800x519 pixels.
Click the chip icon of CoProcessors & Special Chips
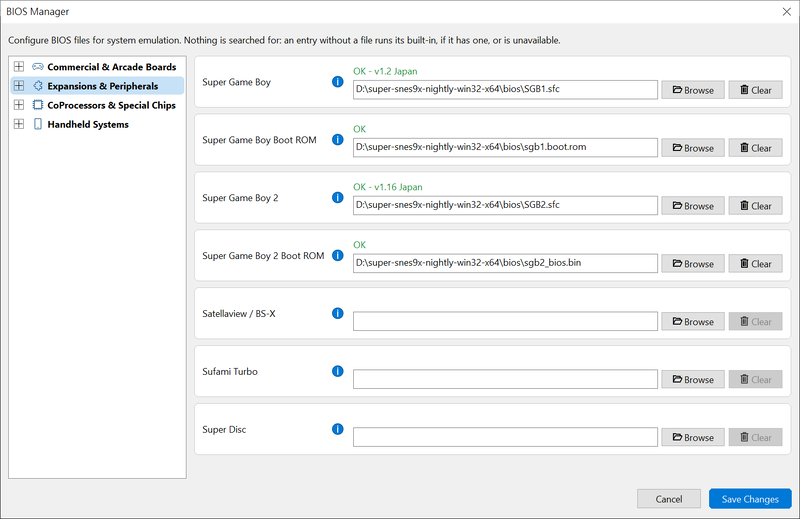[x=38, y=105]
